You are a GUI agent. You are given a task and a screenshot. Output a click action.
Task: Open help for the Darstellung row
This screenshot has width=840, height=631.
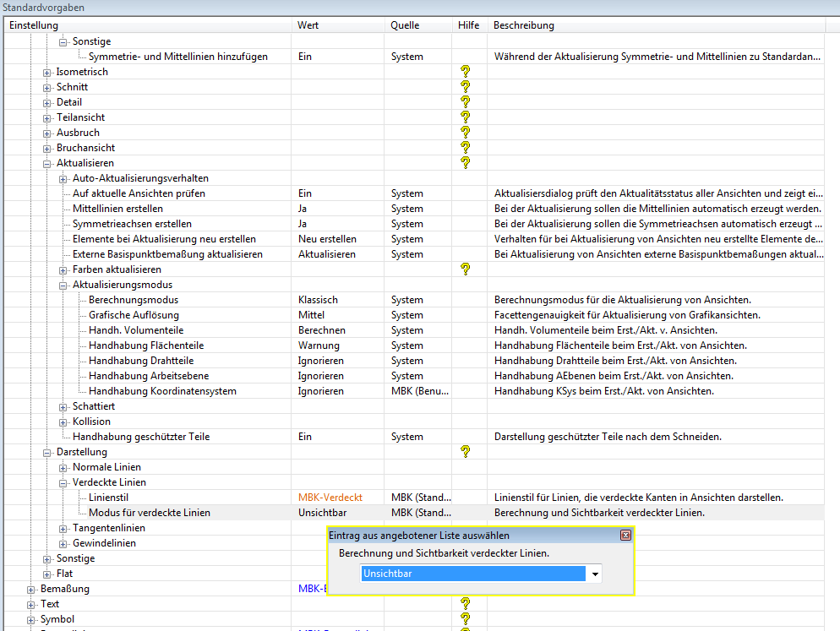point(465,452)
